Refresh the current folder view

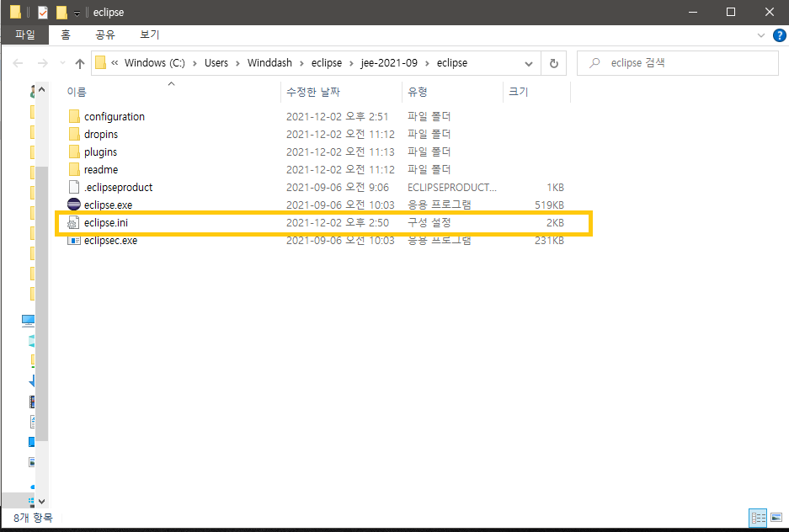click(x=553, y=63)
